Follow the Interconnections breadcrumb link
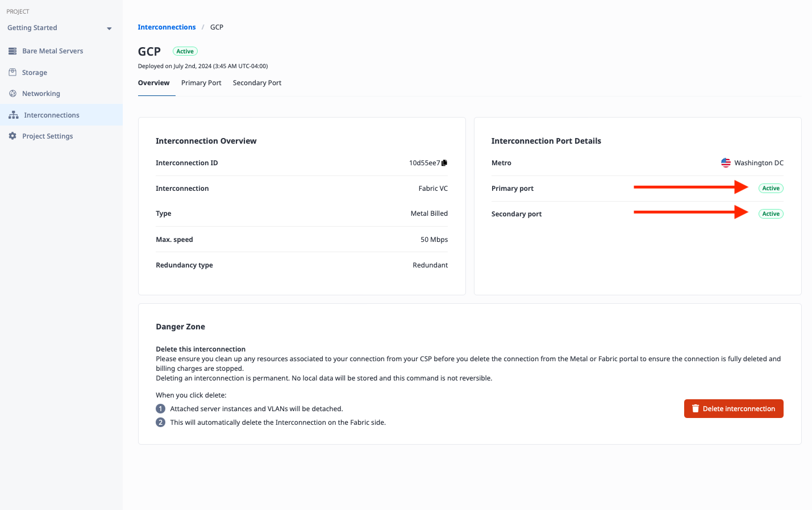The height and width of the screenshot is (510, 812). (166, 27)
